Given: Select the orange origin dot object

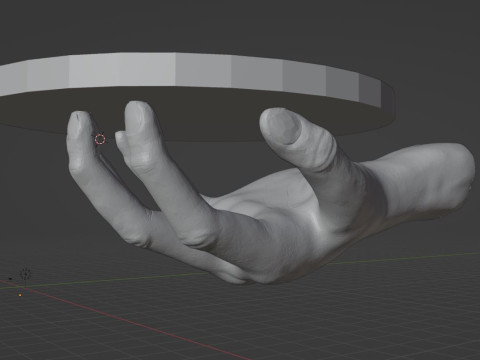Looking at the screenshot, I should click(x=20, y=295).
